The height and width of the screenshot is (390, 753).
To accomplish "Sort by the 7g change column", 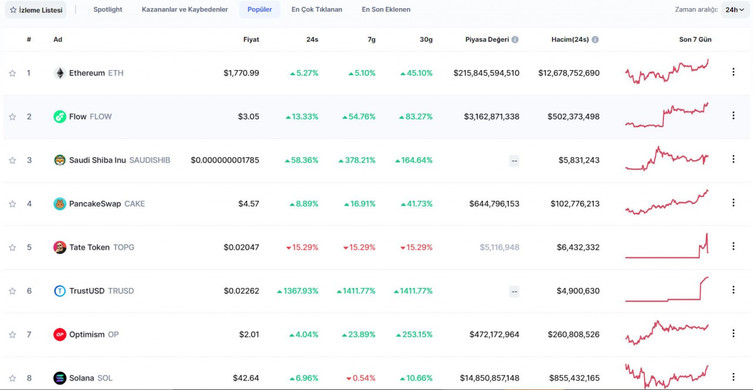I will click(371, 40).
